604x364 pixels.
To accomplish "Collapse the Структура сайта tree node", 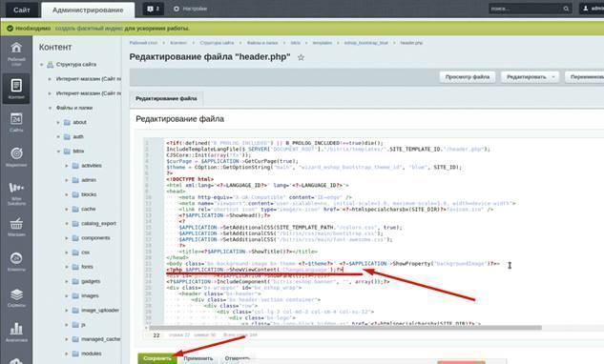I will 42,65.
